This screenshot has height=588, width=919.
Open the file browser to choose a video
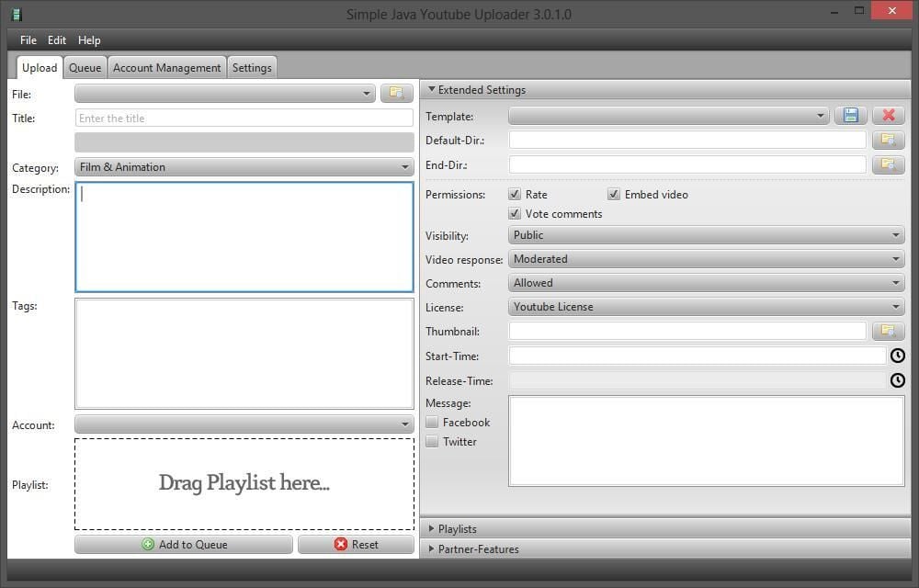[395, 93]
